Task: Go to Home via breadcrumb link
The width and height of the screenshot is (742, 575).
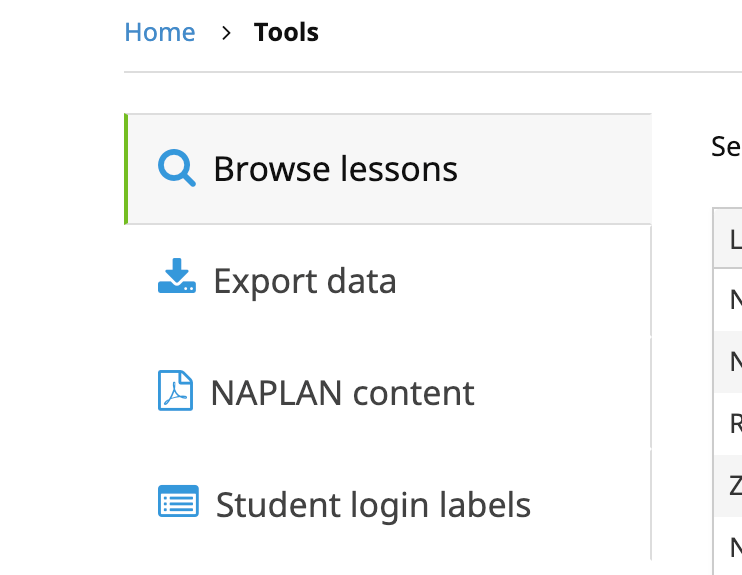Action: tap(159, 32)
